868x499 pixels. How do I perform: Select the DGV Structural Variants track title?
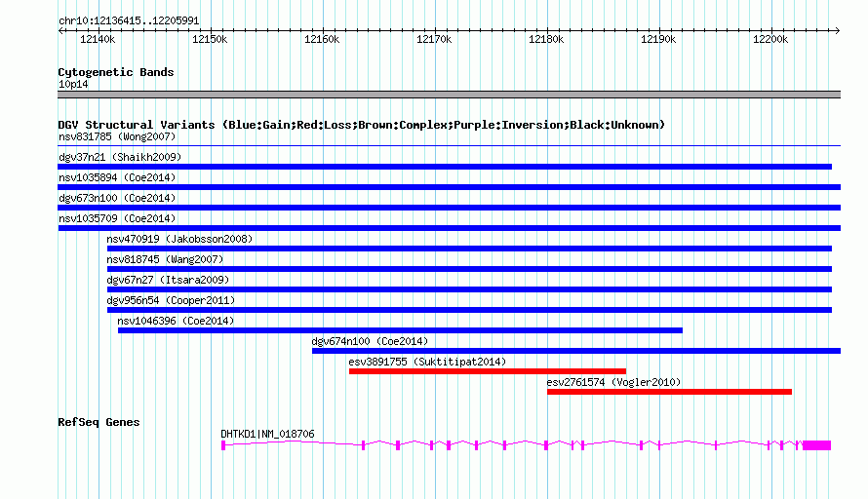coord(361,125)
